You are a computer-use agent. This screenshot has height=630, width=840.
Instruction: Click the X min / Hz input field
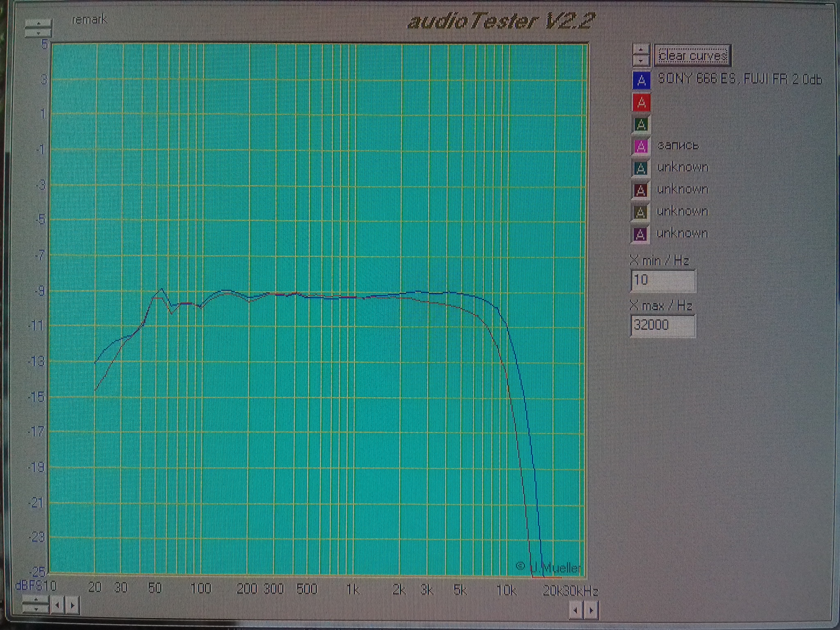click(x=662, y=281)
